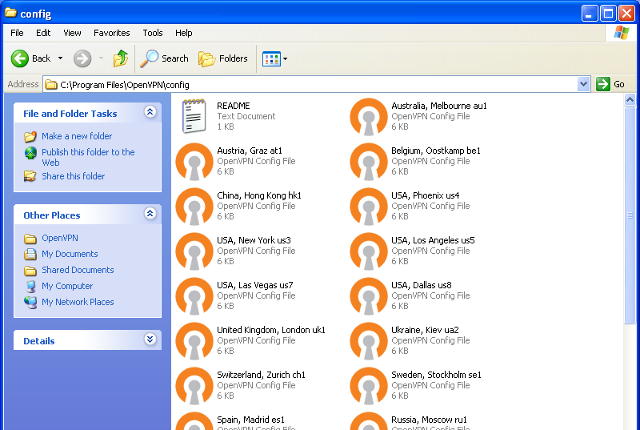Viewport: 640px width, 430px height.
Task: Open the Search pane
Action: 164,59
